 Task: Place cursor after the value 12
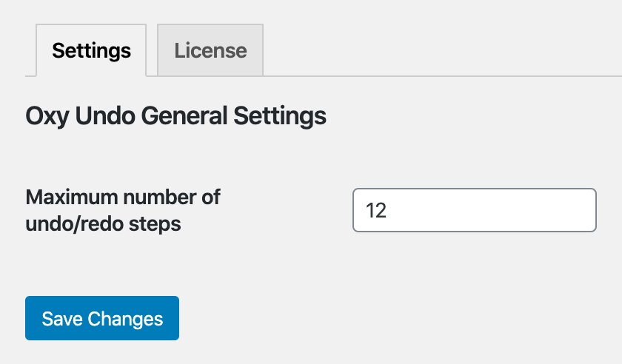click(389, 211)
